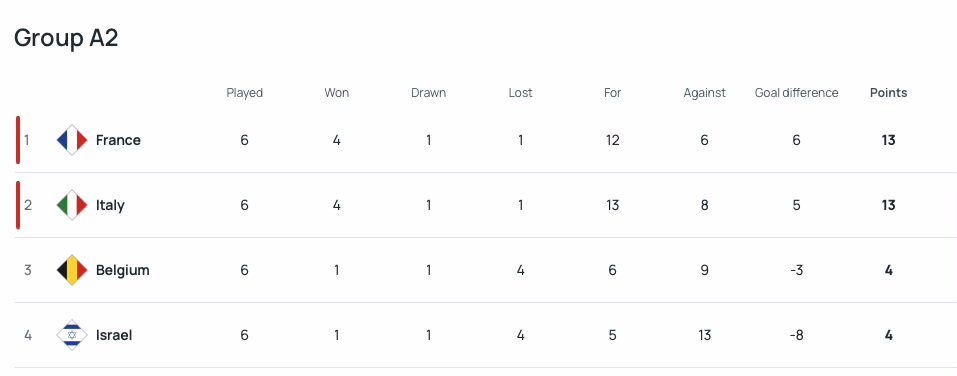Click the Played column header
Viewport: 957px width, 376px height.
[244, 93]
